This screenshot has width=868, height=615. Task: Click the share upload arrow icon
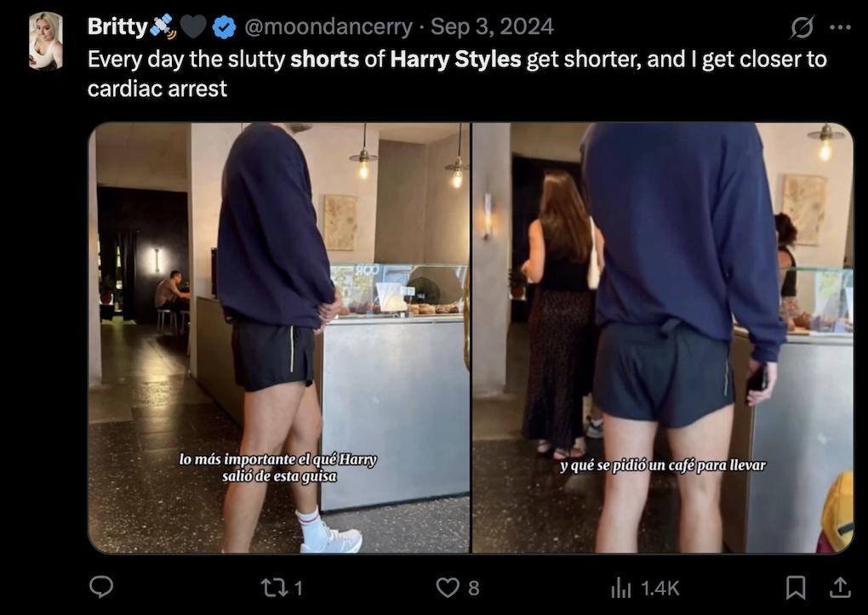coord(839,587)
